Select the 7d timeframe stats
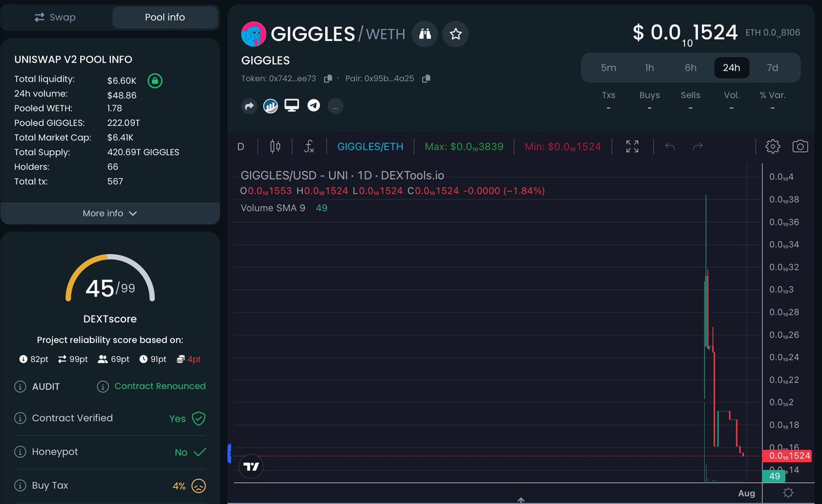The width and height of the screenshot is (822, 504). [773, 67]
